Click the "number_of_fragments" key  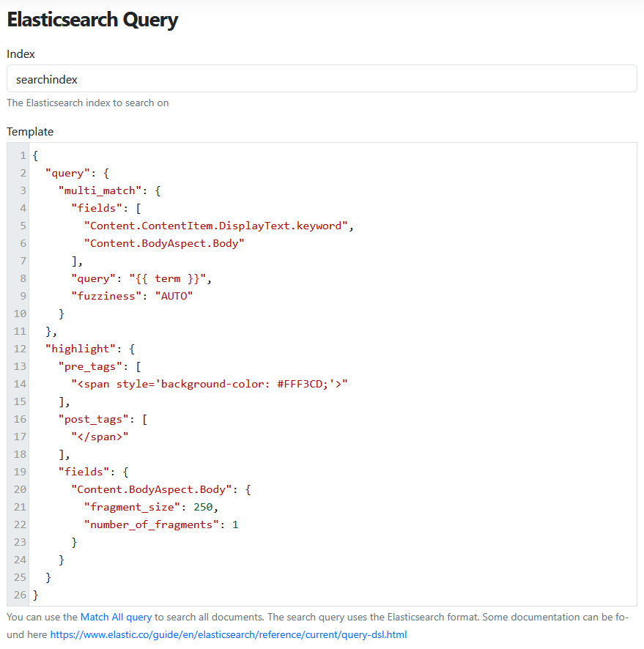point(151,524)
